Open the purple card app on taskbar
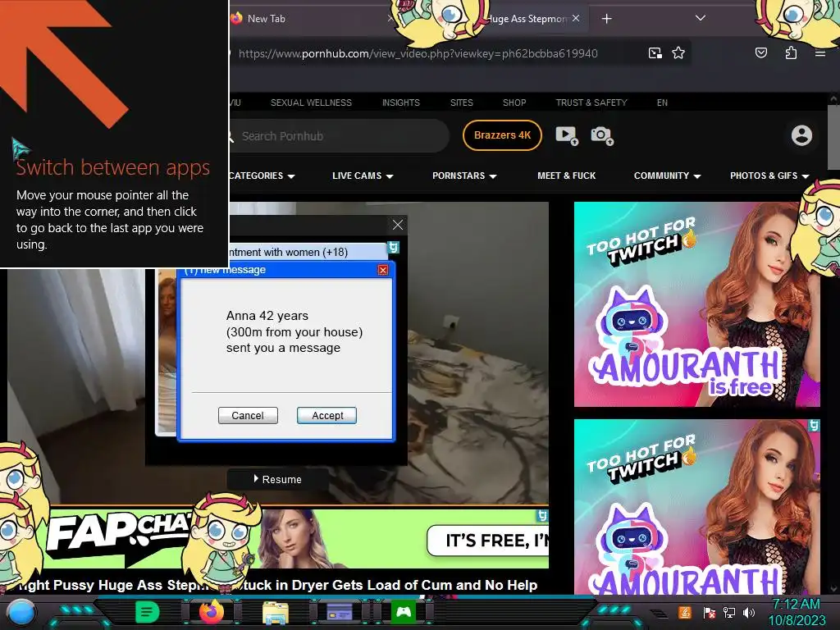 coord(340,612)
